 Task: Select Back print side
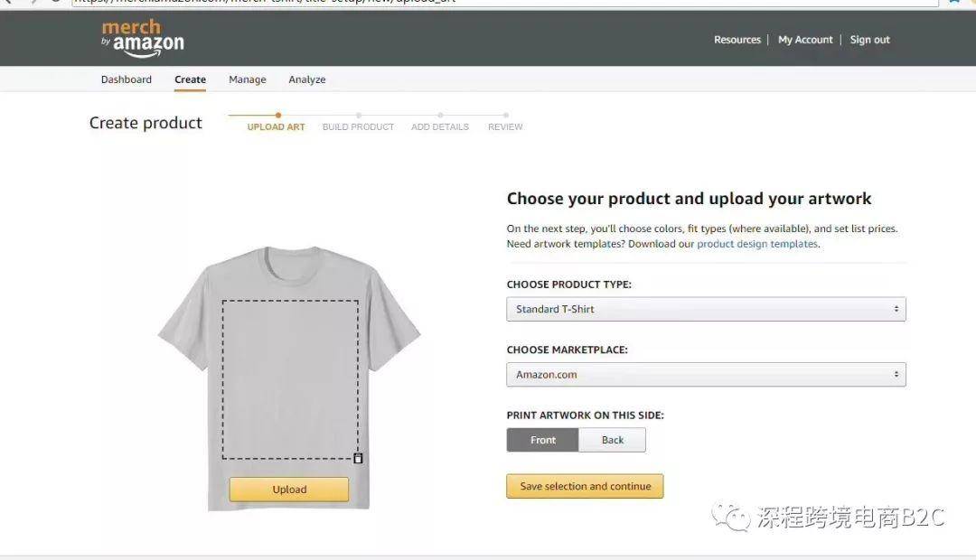[613, 440]
